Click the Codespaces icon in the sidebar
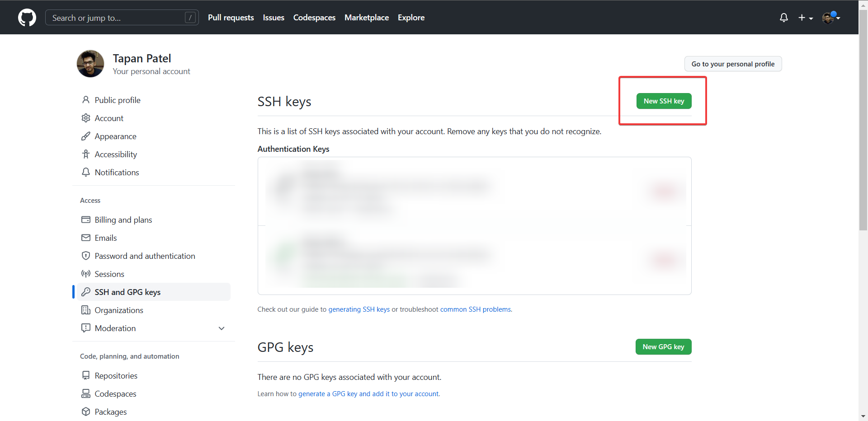Image resolution: width=868 pixels, height=421 pixels. [86, 393]
